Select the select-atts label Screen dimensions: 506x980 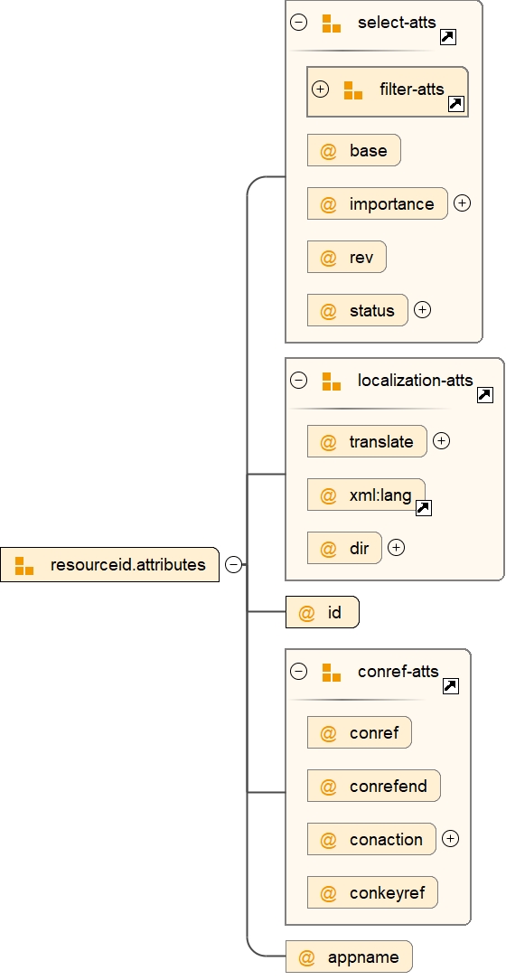coord(397,23)
